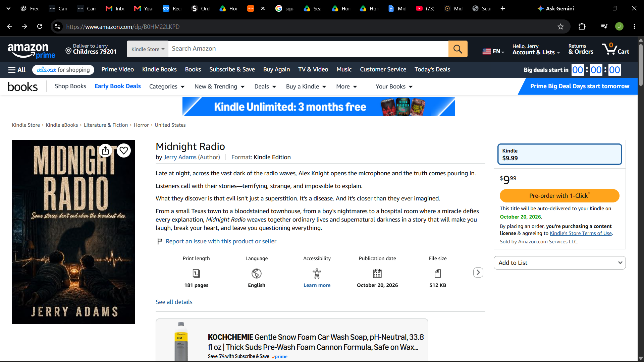This screenshot has width=644, height=362.
Task: Click the Kindle Unlimited 3 months free banner
Action: 319,107
